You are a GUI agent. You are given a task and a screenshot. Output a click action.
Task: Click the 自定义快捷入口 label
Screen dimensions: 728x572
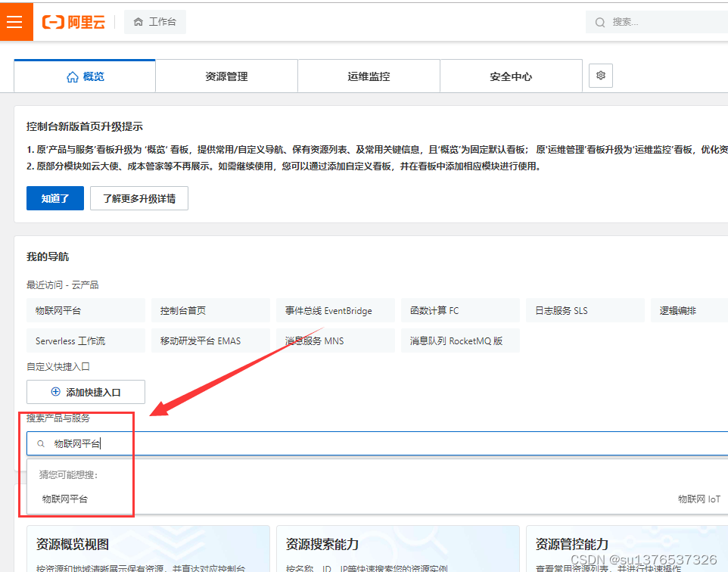click(58, 366)
